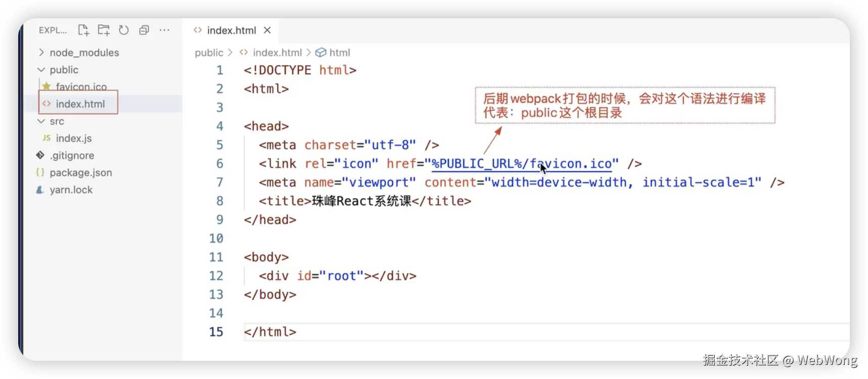Open favicon.ico in the file tree

click(81, 87)
